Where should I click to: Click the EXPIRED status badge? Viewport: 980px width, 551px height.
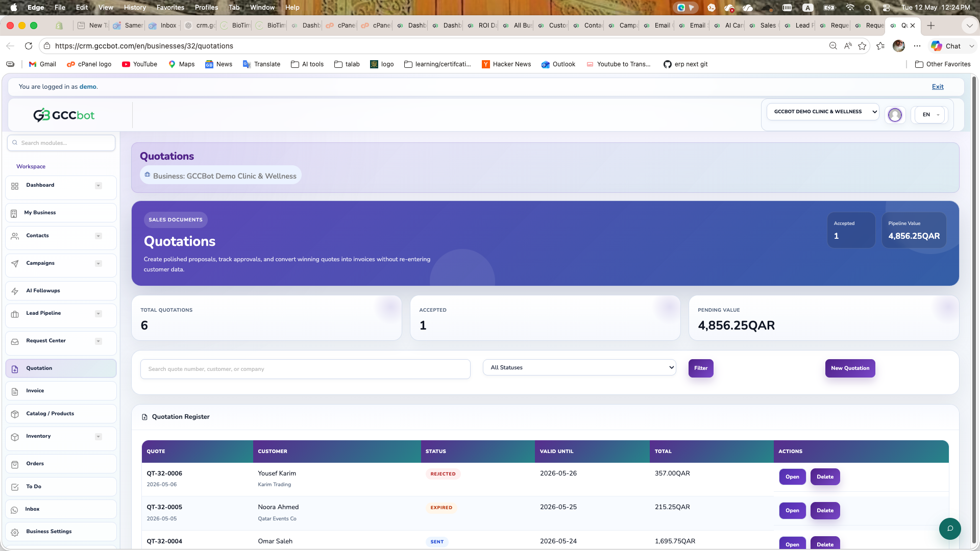(x=441, y=508)
